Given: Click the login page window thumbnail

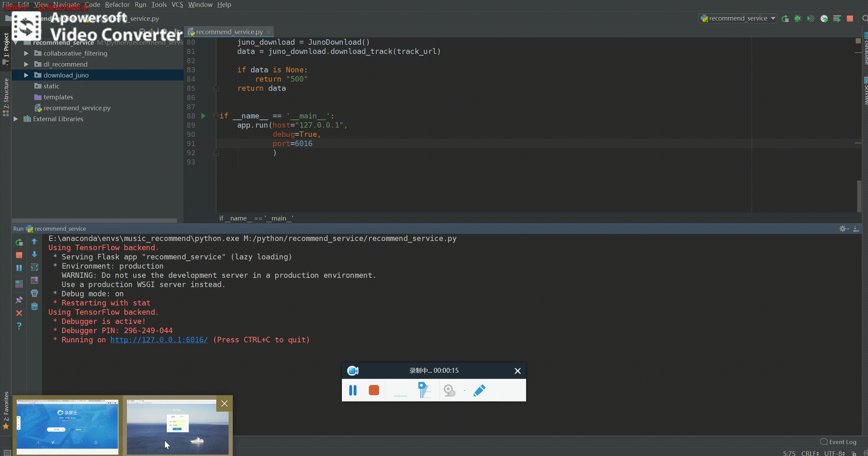Looking at the screenshot, I should (x=177, y=427).
